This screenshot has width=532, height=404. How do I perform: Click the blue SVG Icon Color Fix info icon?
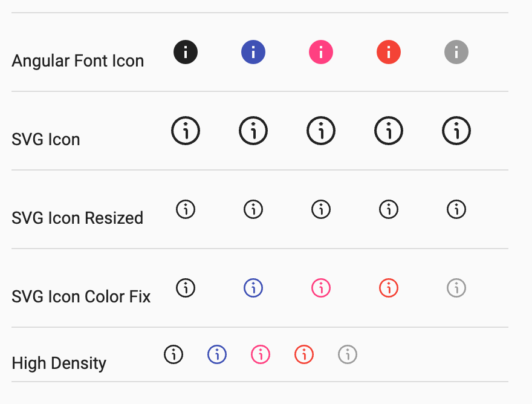pos(253,288)
